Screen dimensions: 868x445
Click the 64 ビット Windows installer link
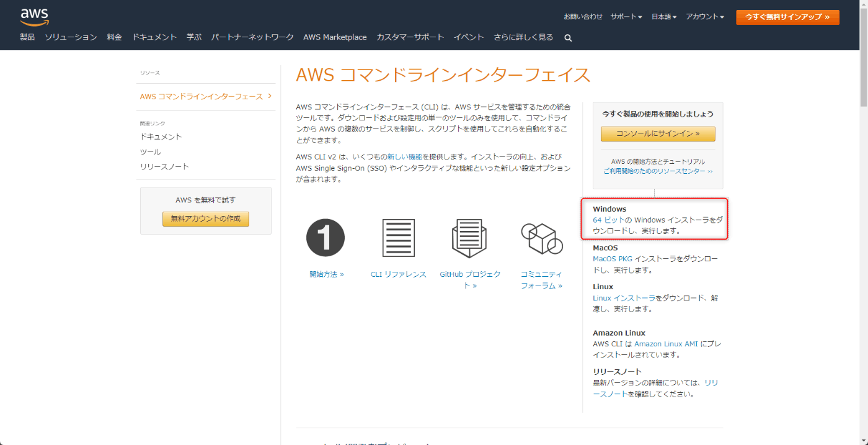click(608, 220)
